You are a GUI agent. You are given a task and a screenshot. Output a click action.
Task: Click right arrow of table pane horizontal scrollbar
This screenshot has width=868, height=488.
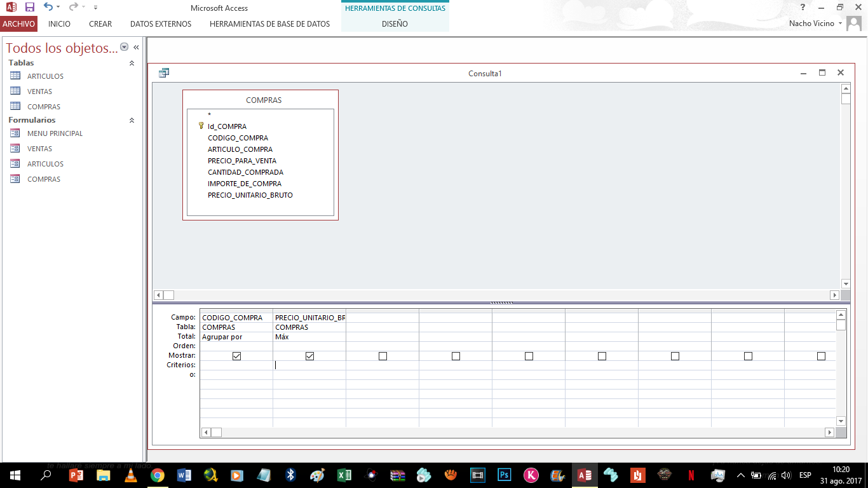pyautogui.click(x=834, y=295)
